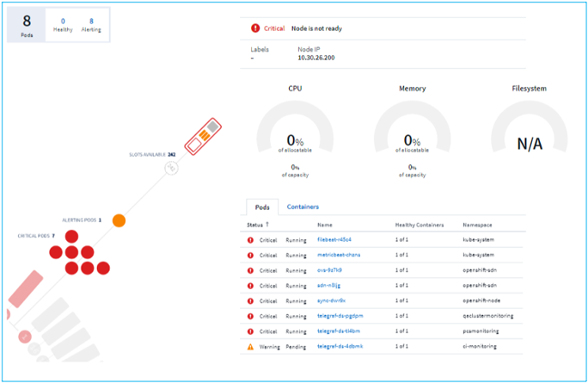Select the red highlighted node icon
This screenshot has height=383, width=588.
(x=203, y=137)
